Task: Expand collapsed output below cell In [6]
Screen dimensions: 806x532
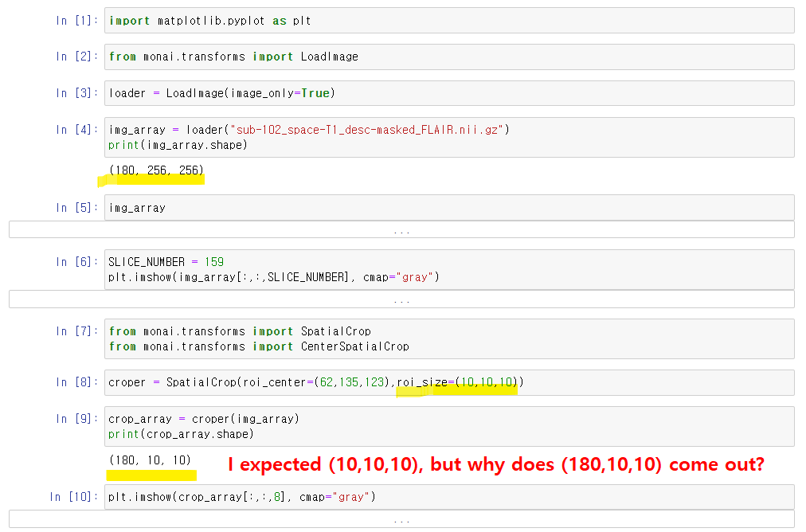Action: pyautogui.click(x=401, y=299)
